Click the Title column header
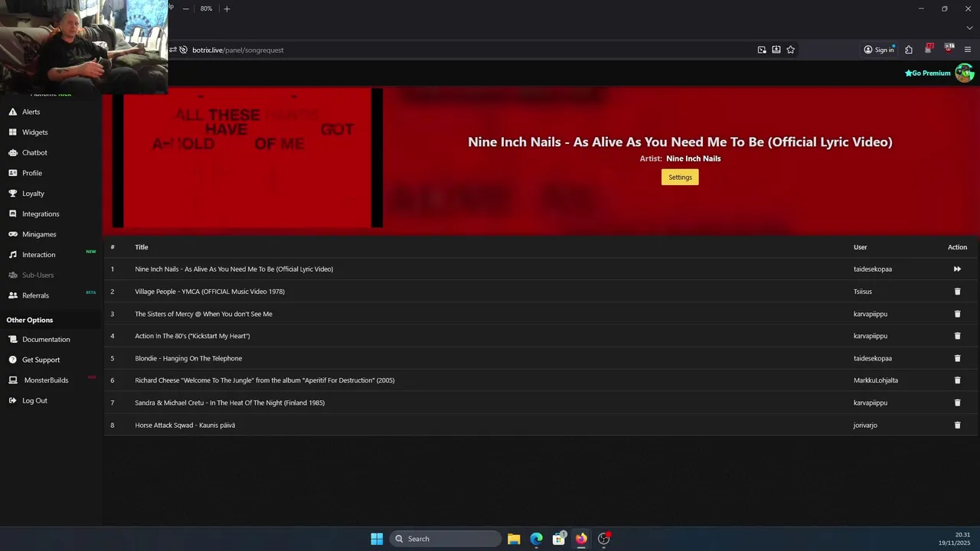 pyautogui.click(x=142, y=247)
